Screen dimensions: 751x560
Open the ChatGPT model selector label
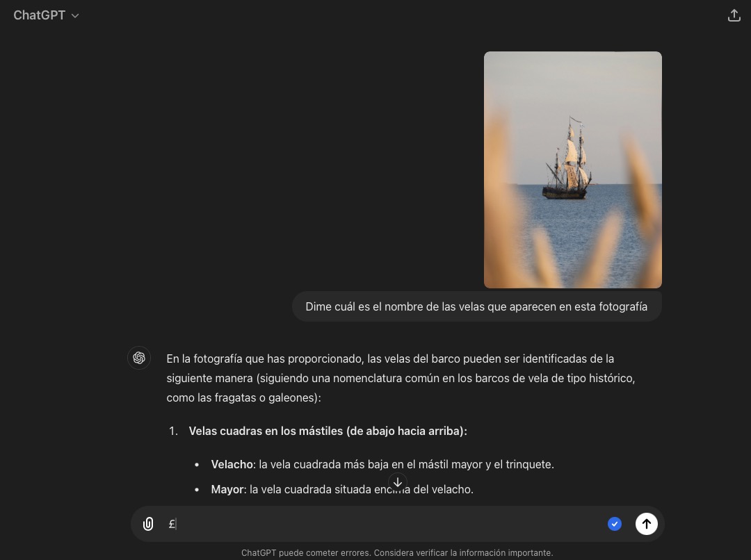(39, 15)
